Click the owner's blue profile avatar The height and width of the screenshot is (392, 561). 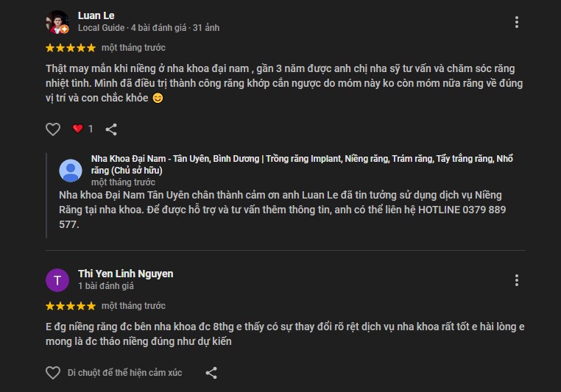pyautogui.click(x=71, y=170)
